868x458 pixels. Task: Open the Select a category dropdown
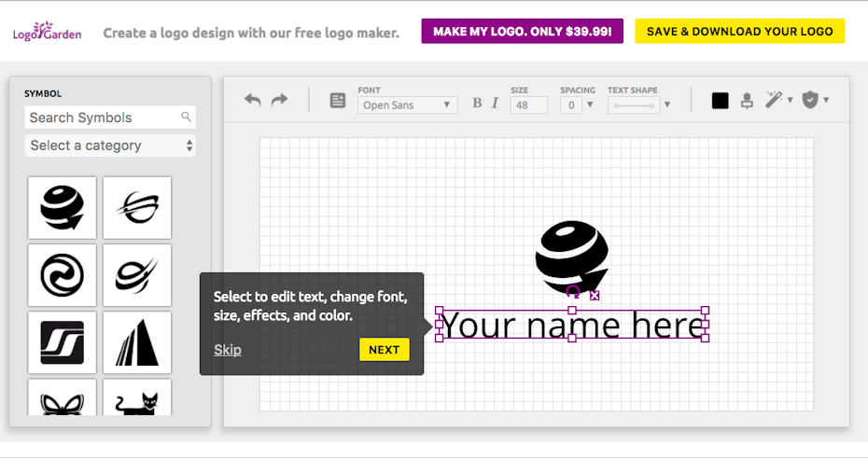(x=110, y=146)
